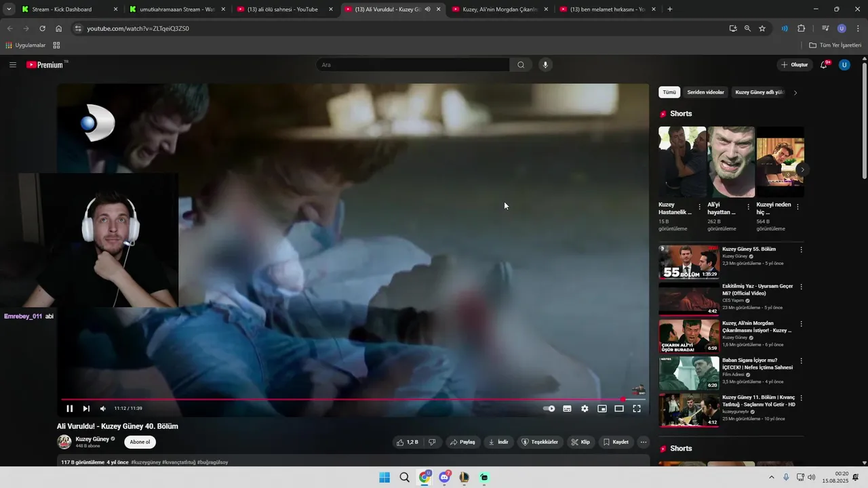
Task: Open options for Ali'yi hayattan short
Action: tap(749, 207)
